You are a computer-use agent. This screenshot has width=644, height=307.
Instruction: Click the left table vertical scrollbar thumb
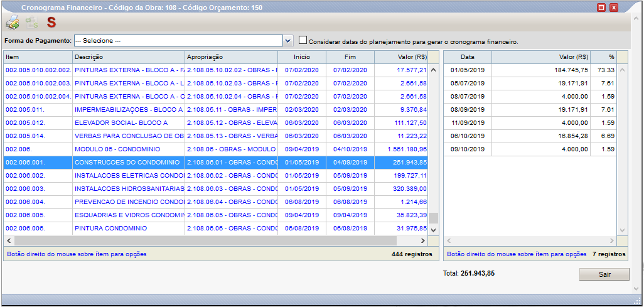[433, 218]
